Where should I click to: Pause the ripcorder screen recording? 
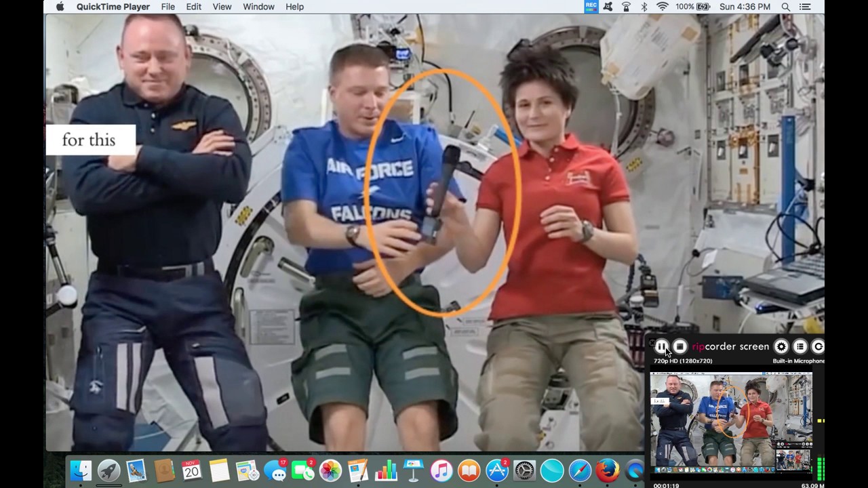(x=662, y=346)
